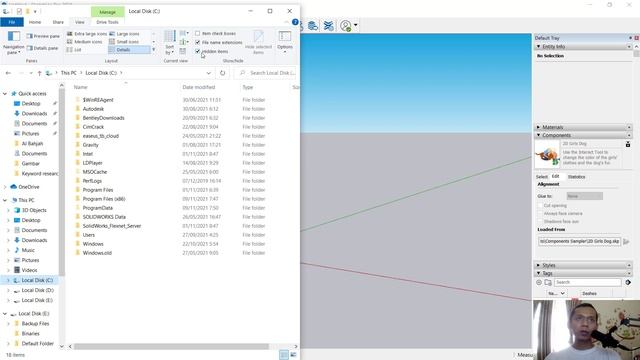640x360 pixels.
Task: Open the Group by dropdown icon
Action: click(x=184, y=33)
